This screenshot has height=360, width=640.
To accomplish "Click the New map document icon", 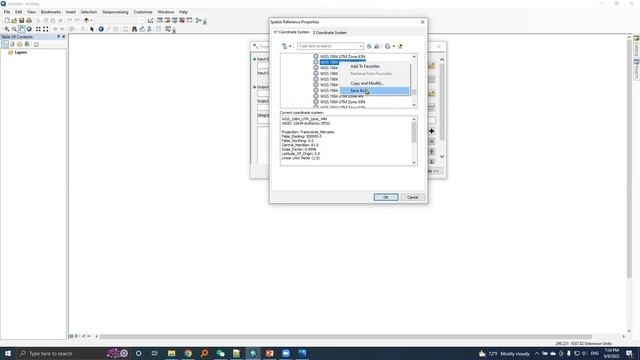I will pos(7,20).
